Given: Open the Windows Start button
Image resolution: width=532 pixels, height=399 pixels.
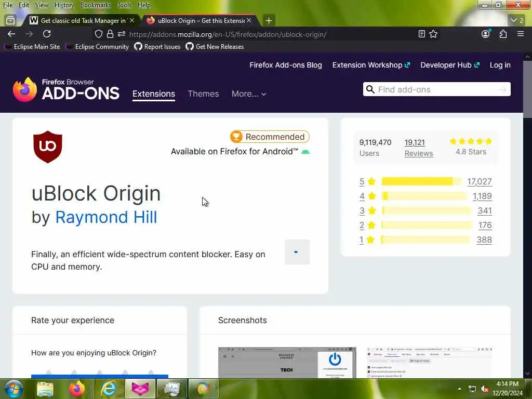Looking at the screenshot, I should [x=14, y=389].
